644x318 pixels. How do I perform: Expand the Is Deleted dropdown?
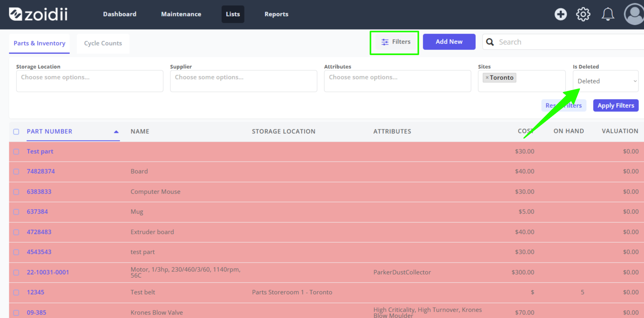pos(606,81)
